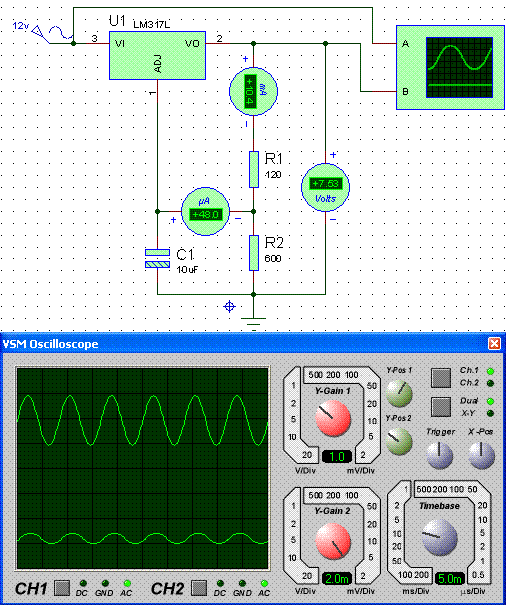Viewport: 508px width, 605px height.
Task: Click the oscilloscope instrument in schematic
Action: click(450, 68)
